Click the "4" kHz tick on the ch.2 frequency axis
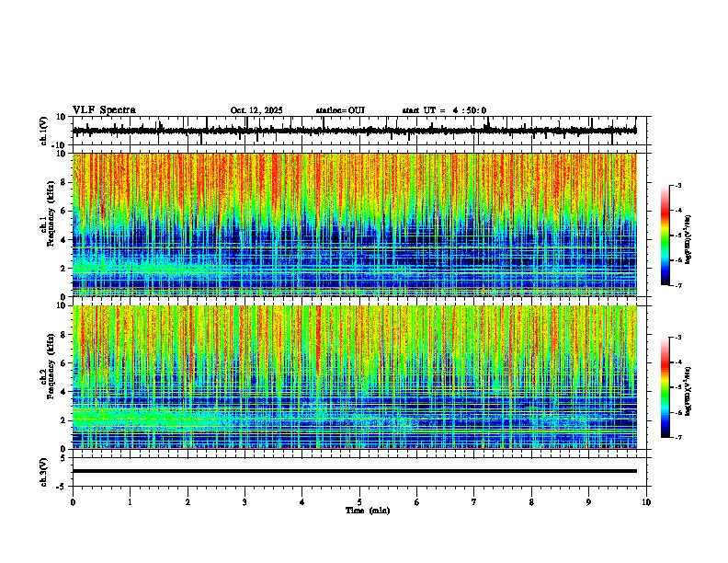Screen dimensions: 728x563 pos(63,392)
